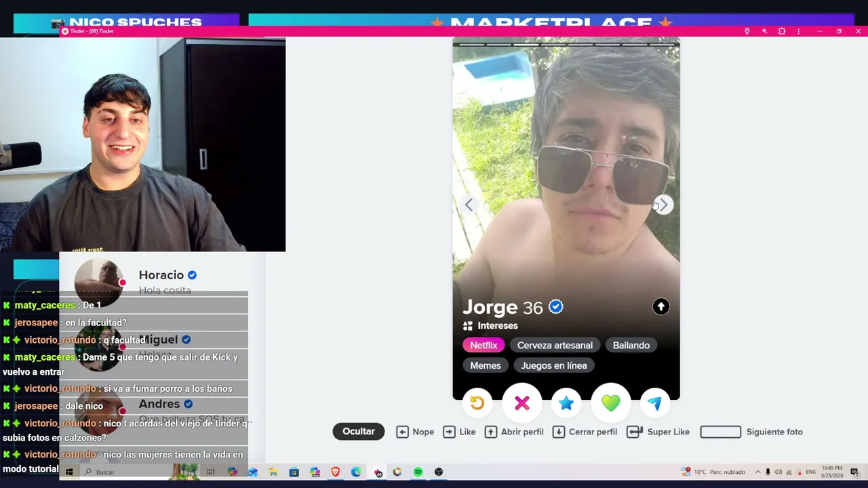Go to the next photo of Jorge
The width and height of the screenshot is (868, 488).
(x=664, y=205)
